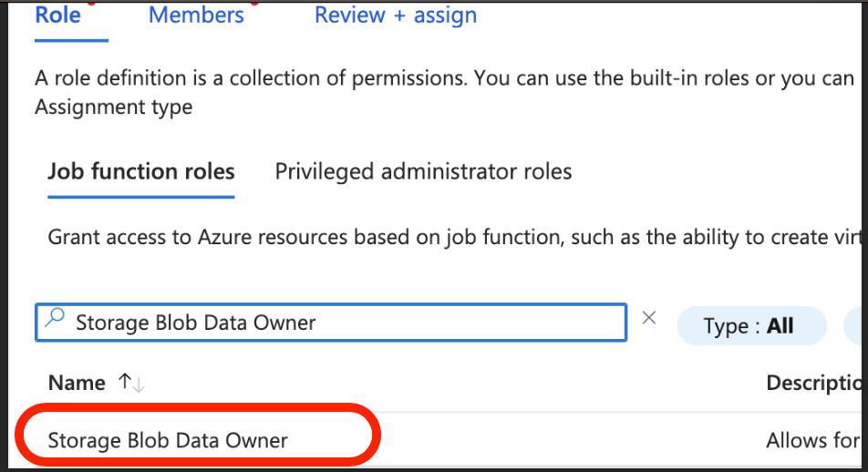Click the 'Assignment type' text
Image resolution: width=868 pixels, height=472 pixels.
(114, 107)
